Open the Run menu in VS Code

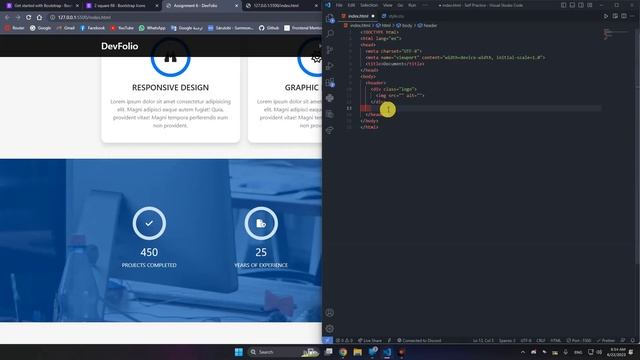click(412, 5)
